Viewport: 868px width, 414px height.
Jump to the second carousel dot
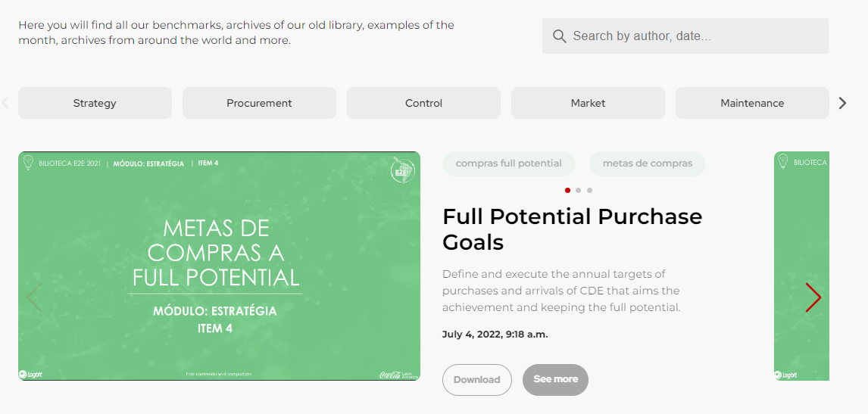pos(579,191)
